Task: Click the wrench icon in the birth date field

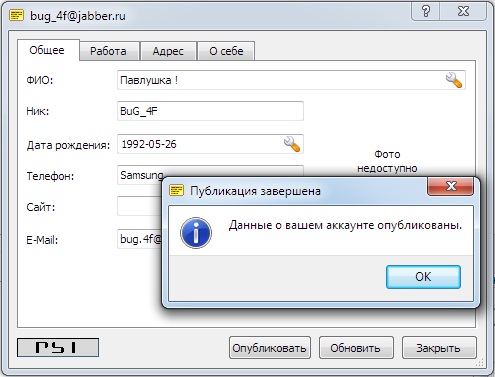Action: tap(292, 144)
